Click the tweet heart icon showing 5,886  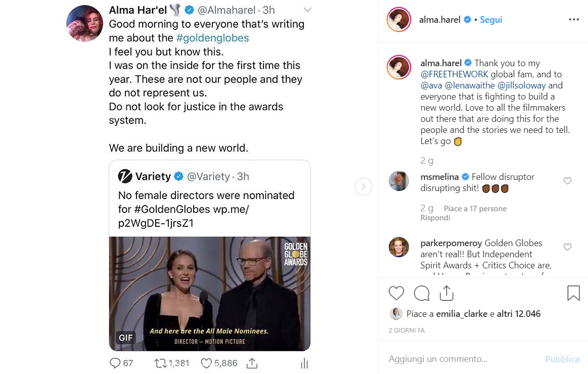[206, 363]
